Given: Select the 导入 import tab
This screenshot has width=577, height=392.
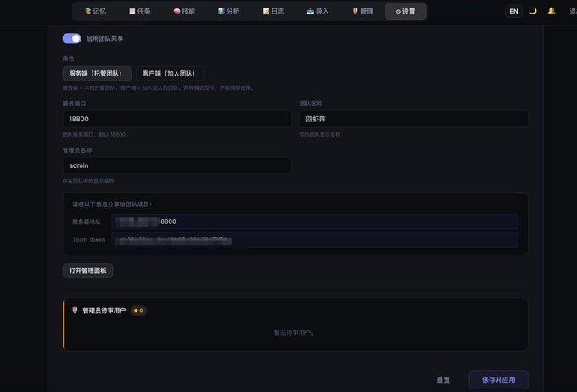Looking at the screenshot, I should (x=318, y=11).
